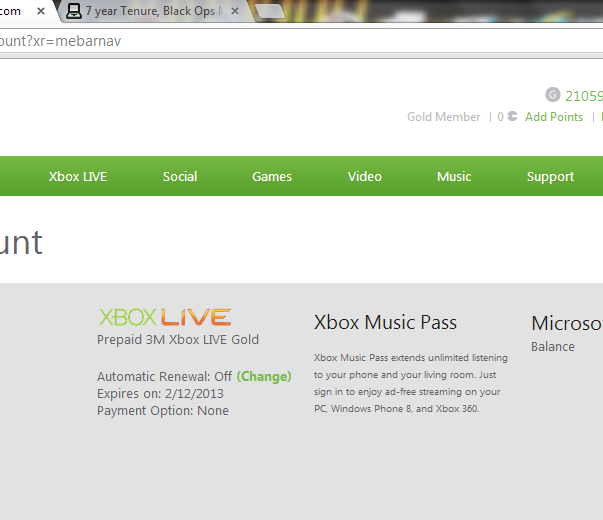Open the Video navigation menu

click(x=365, y=177)
